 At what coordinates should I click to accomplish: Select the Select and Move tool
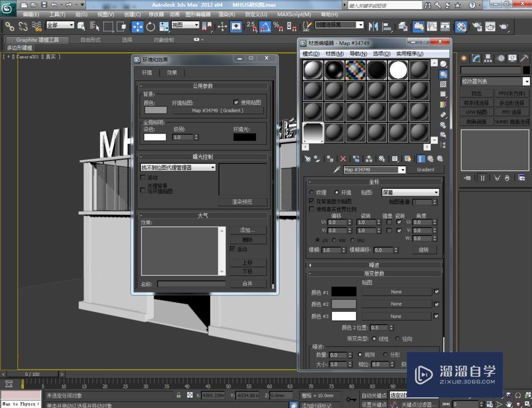point(138,26)
